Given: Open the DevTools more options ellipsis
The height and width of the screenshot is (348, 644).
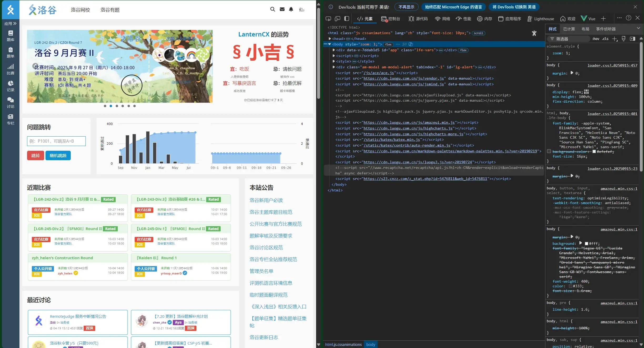Looking at the screenshot, I should click(x=619, y=18).
